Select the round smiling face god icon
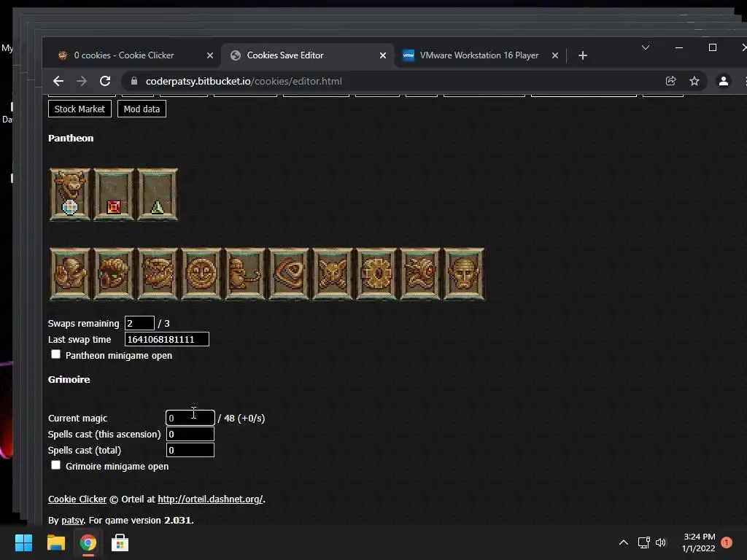 tap(201, 274)
